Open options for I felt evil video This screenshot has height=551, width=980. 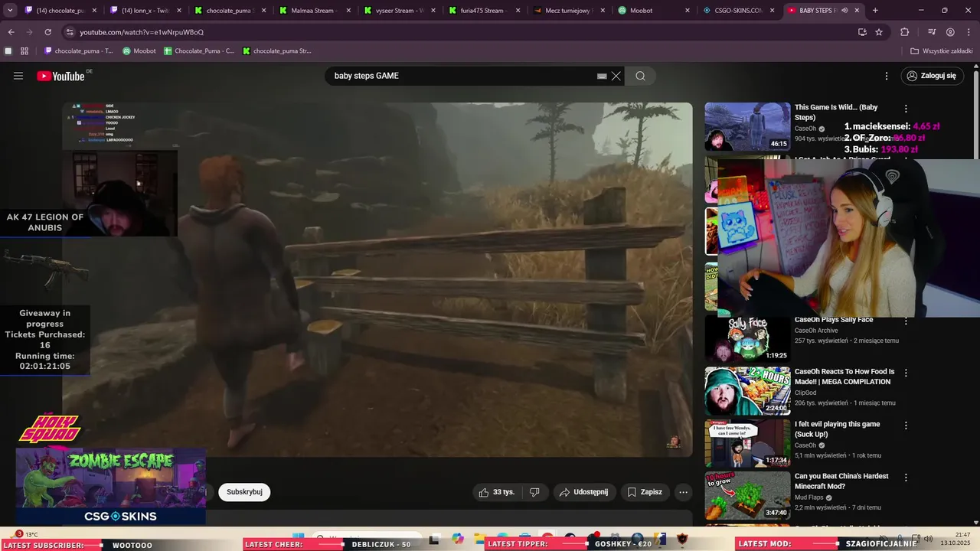coord(906,425)
